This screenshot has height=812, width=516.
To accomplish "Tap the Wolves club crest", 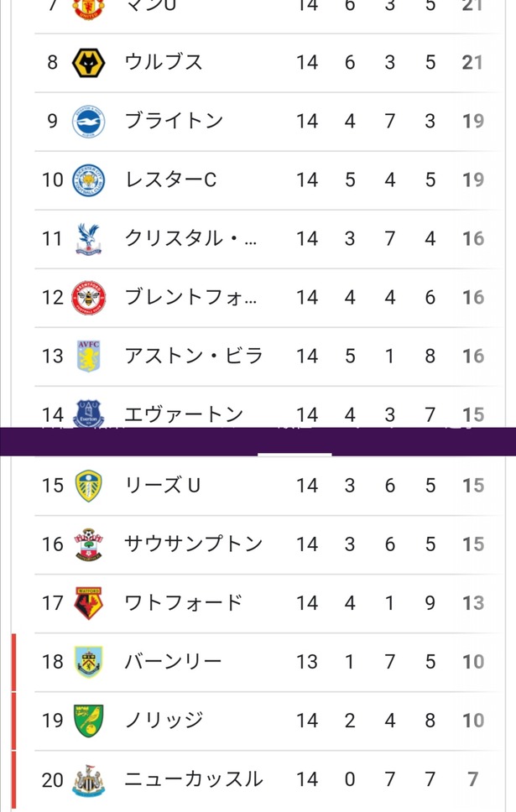I will point(89,63).
